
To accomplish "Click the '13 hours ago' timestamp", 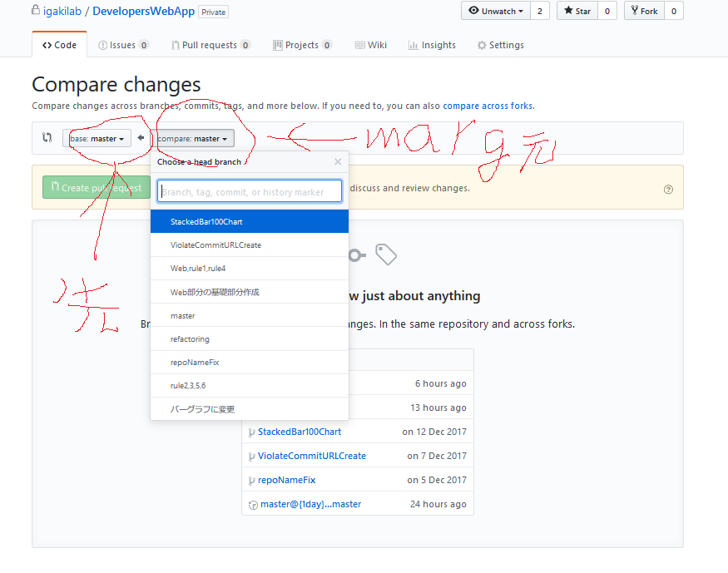I will [x=438, y=408].
